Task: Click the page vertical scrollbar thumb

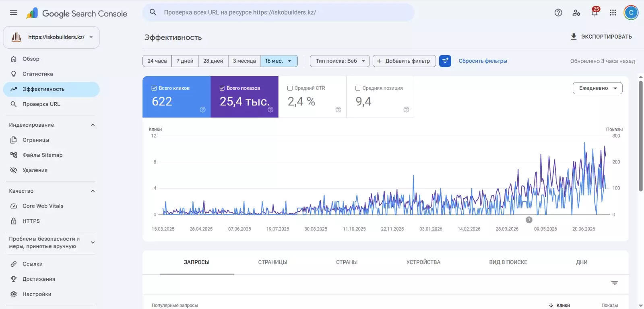Action: (641, 136)
